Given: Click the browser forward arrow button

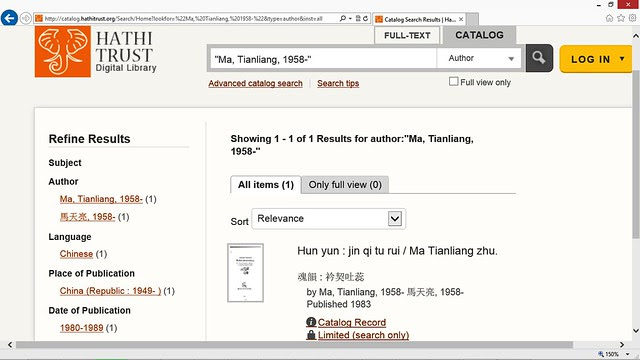Looking at the screenshot, I should (26, 18).
